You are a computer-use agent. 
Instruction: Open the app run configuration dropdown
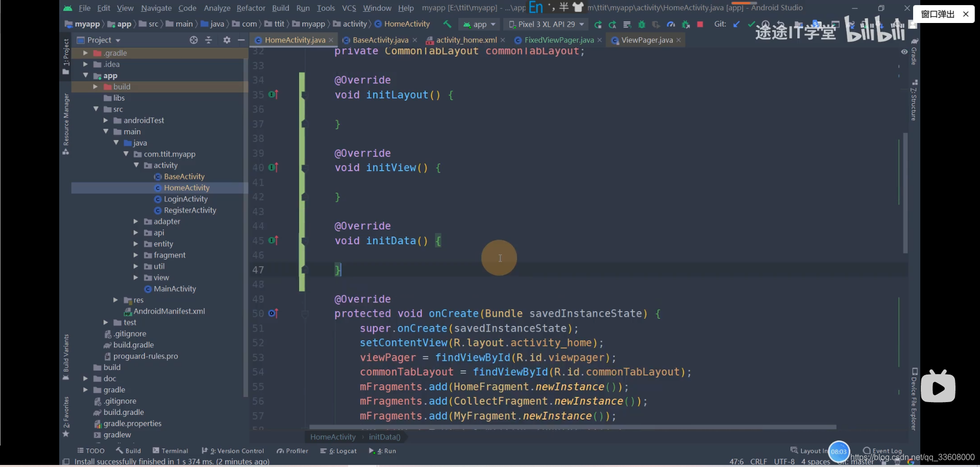[479, 25]
